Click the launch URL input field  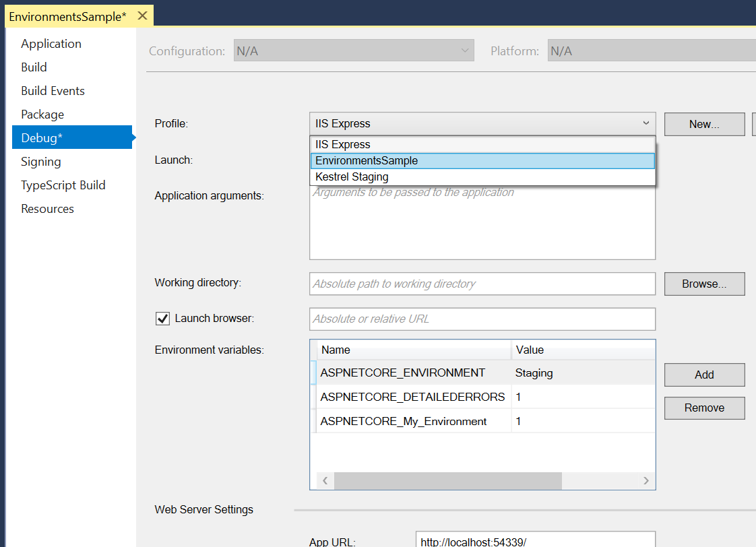tap(482, 319)
